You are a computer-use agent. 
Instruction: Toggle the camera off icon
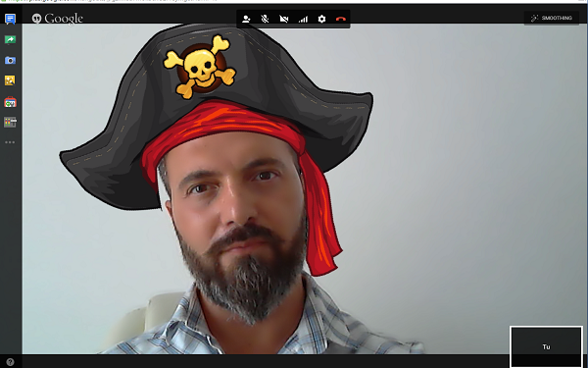coord(284,19)
